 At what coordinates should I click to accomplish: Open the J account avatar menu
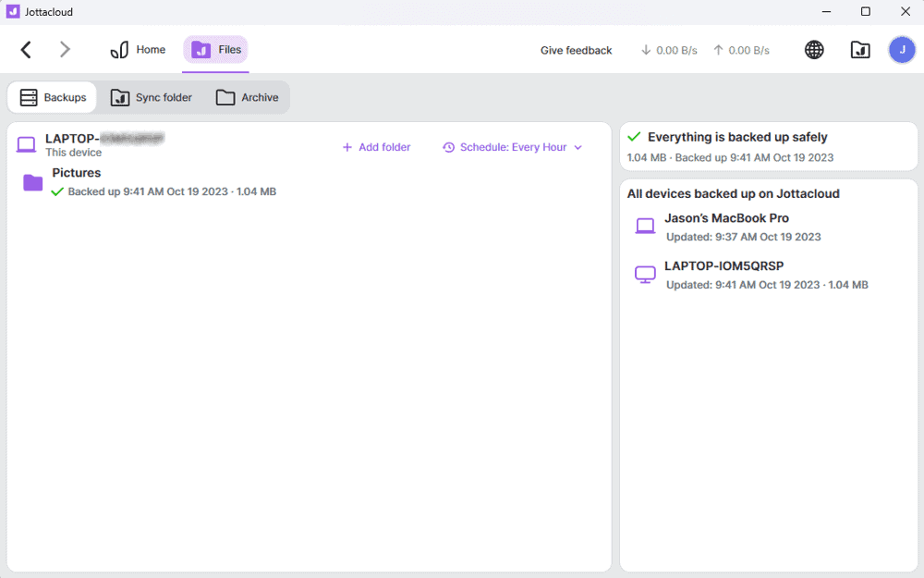click(x=902, y=50)
